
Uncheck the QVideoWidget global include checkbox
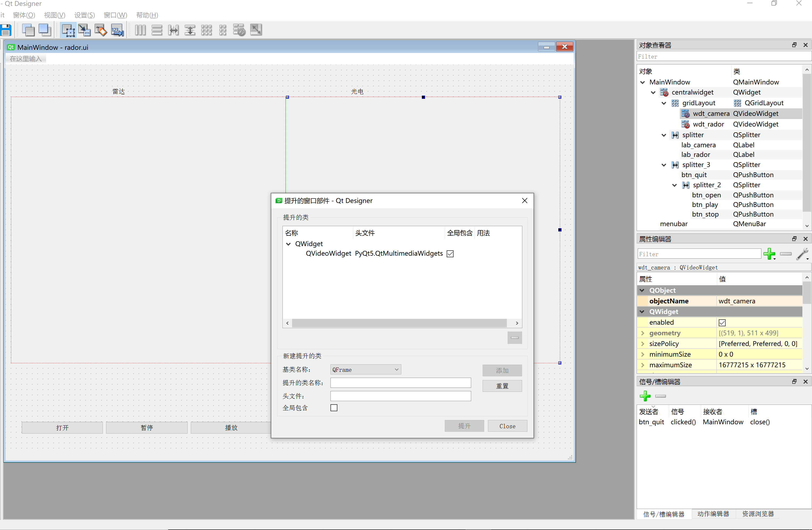tap(450, 253)
